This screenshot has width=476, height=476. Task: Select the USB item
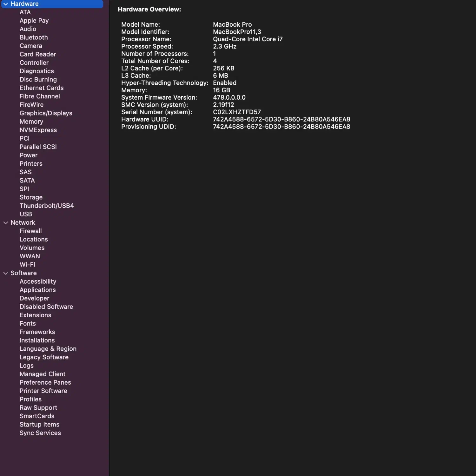(26, 214)
